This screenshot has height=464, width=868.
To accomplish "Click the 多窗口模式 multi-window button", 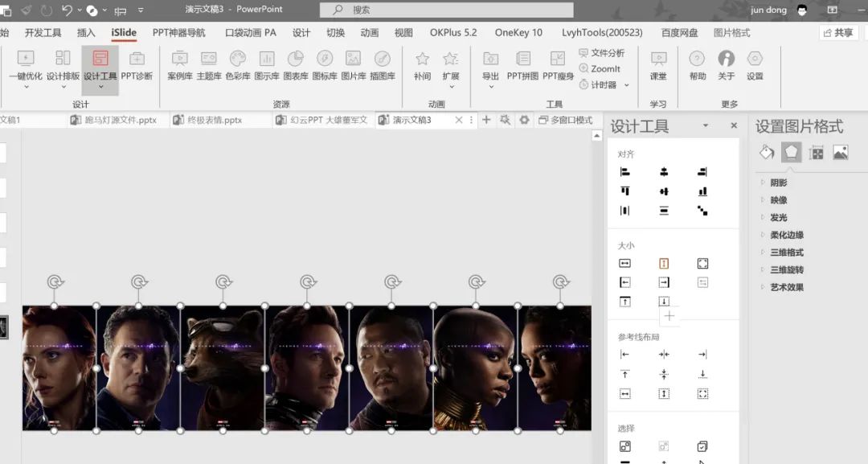I will 566,120.
